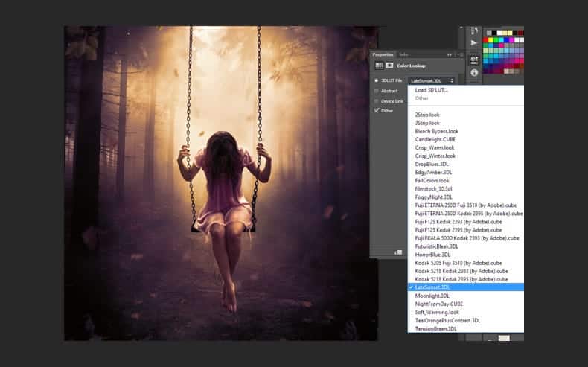
Task: Toggle the Dither checkbox
Action: coord(377,111)
